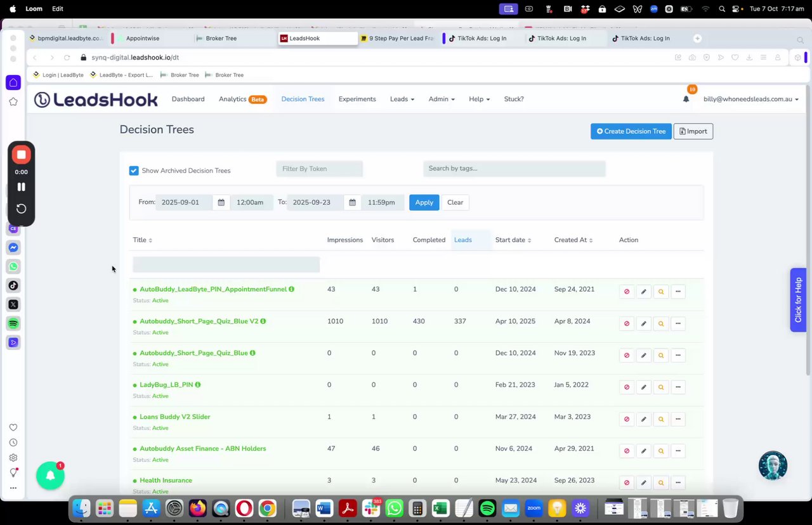Open the Click for Help side tab
Screen dimensions: 812x525
798,300
